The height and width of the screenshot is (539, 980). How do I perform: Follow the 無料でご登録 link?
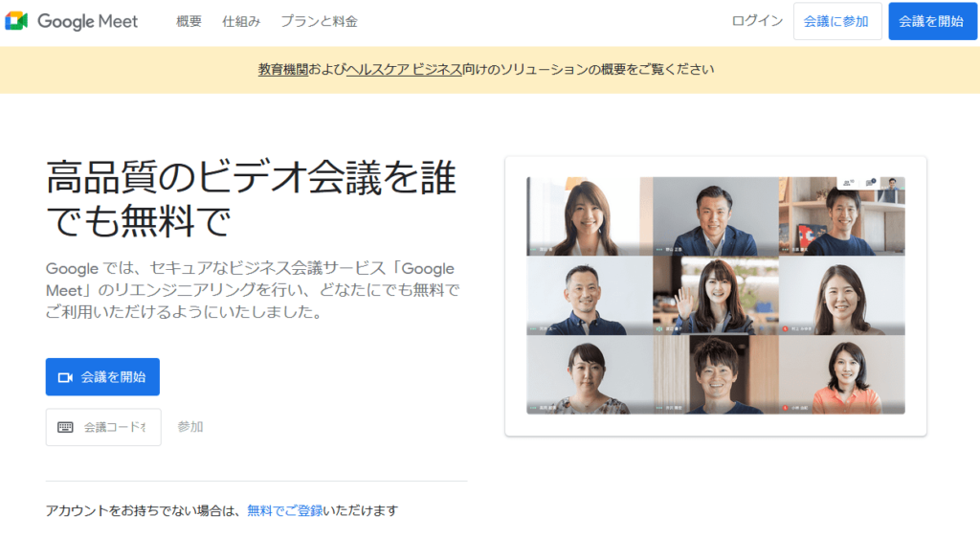(285, 511)
